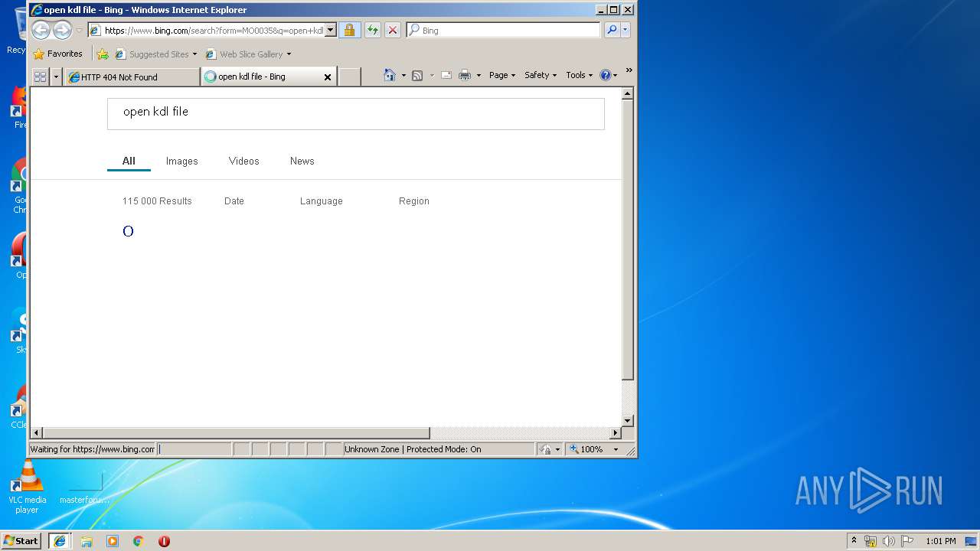This screenshot has width=980, height=551.
Task: Open Suggested Sites link
Action: 156,54
